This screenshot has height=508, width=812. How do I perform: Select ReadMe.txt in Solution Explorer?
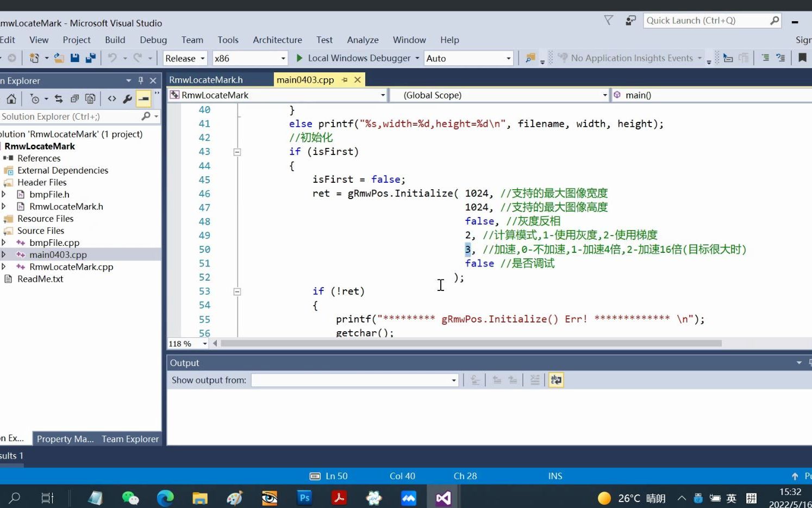(40, 278)
